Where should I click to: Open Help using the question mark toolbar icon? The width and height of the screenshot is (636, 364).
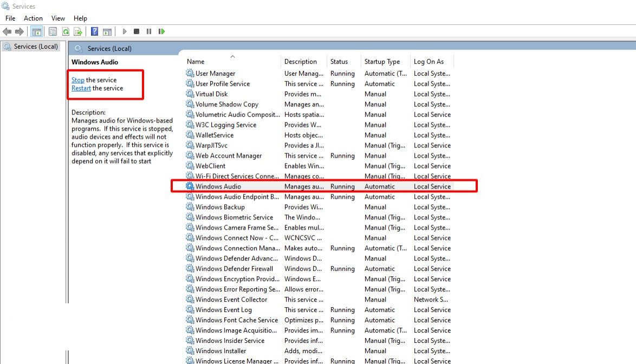pyautogui.click(x=94, y=31)
